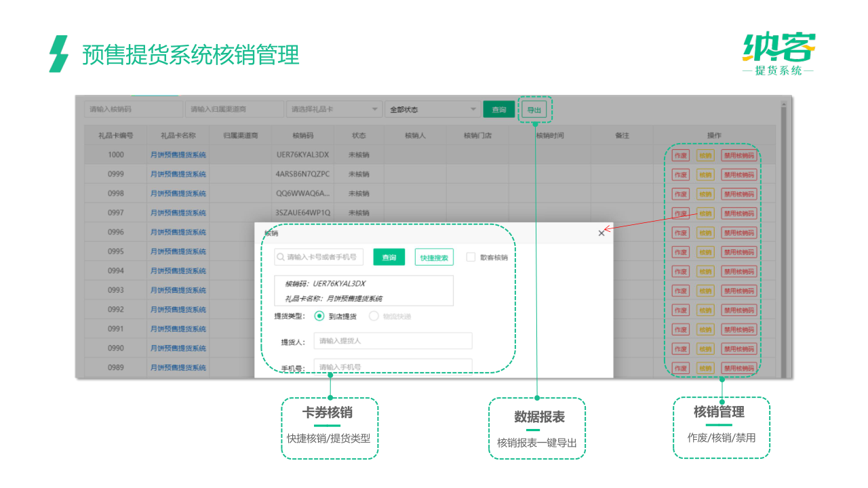The height and width of the screenshot is (488, 868).
Task: Click 禁用核销码 in row 0998
Action: click(738, 194)
